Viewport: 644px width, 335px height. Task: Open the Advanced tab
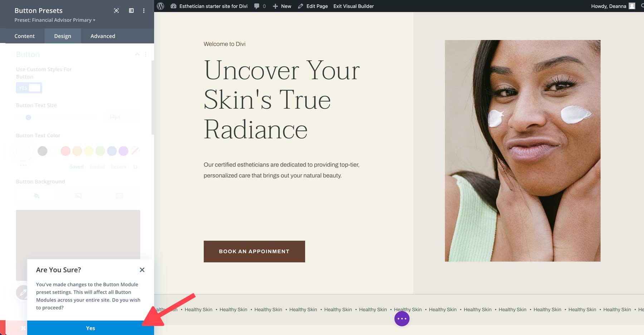(103, 36)
